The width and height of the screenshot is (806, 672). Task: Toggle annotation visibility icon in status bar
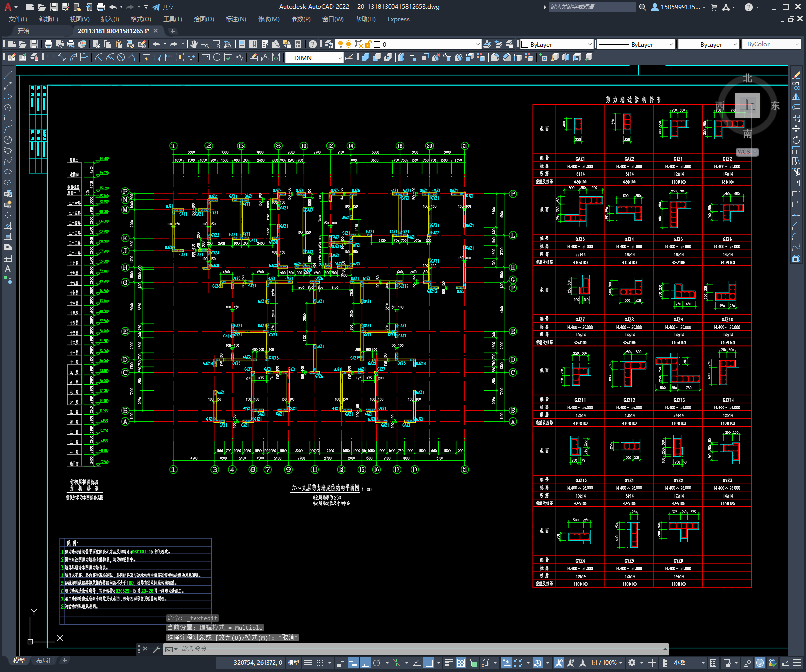559,663
